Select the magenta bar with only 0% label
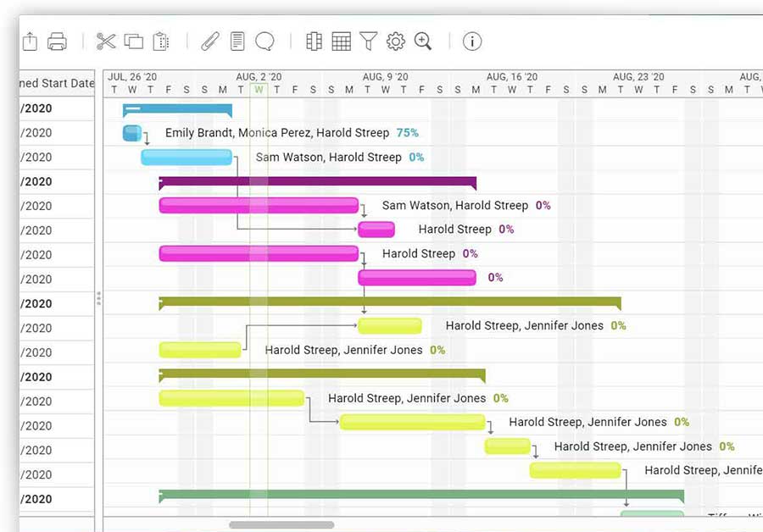The image size is (763, 532). coord(417,278)
